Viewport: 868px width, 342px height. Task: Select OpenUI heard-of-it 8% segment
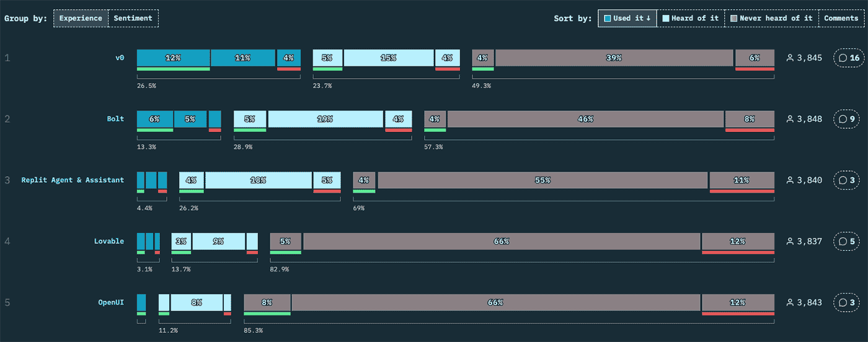click(197, 302)
